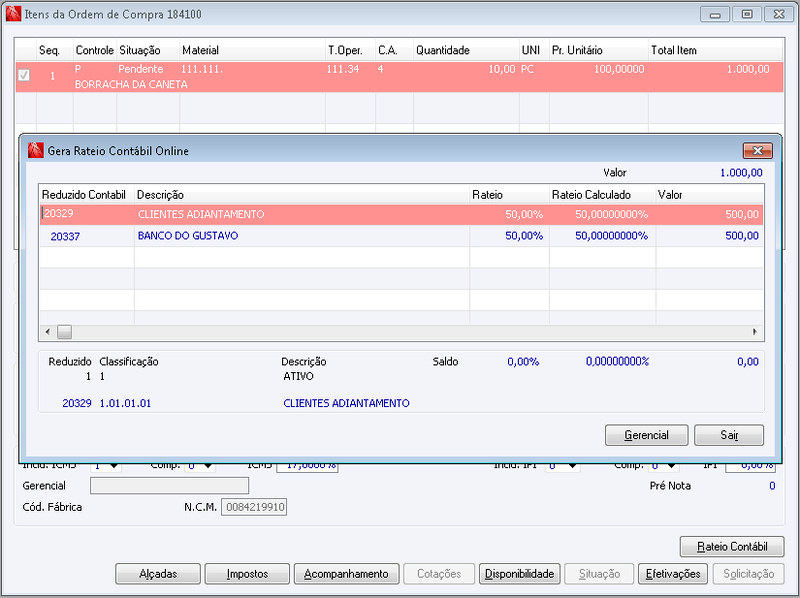Image resolution: width=800 pixels, height=598 pixels.
Task: Close the Itens da Ordem de Compra window
Action: click(x=779, y=14)
